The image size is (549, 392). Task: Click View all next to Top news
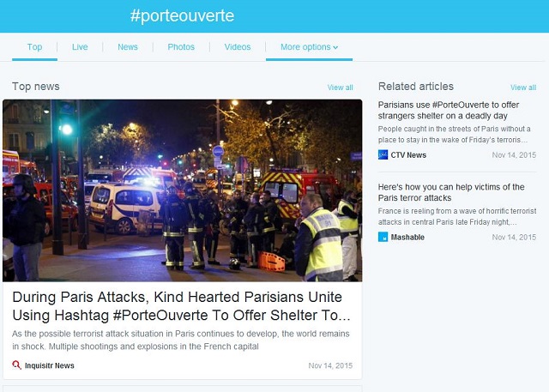click(x=340, y=87)
